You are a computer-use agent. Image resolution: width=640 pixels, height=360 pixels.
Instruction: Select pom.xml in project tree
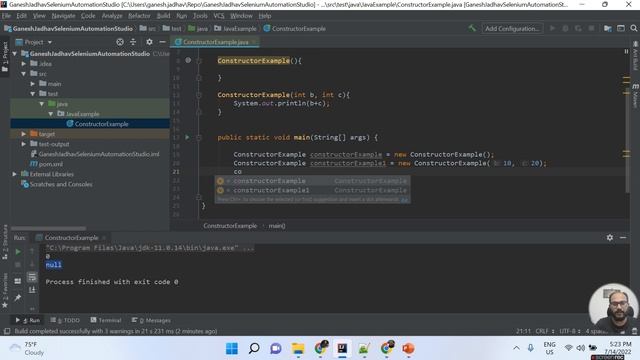tap(47, 164)
